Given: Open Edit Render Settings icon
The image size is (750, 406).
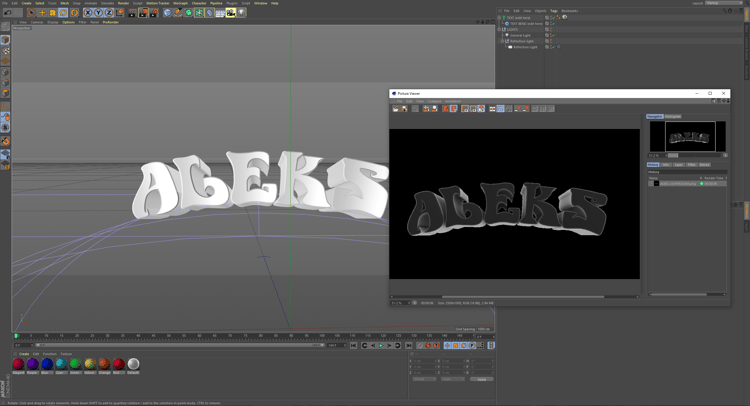Looking at the screenshot, I should (154, 13).
